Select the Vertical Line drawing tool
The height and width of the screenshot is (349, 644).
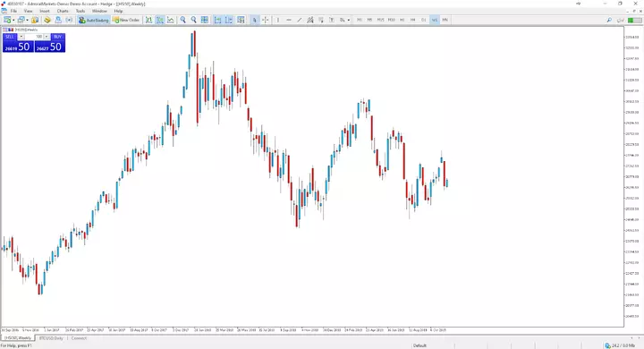278,20
